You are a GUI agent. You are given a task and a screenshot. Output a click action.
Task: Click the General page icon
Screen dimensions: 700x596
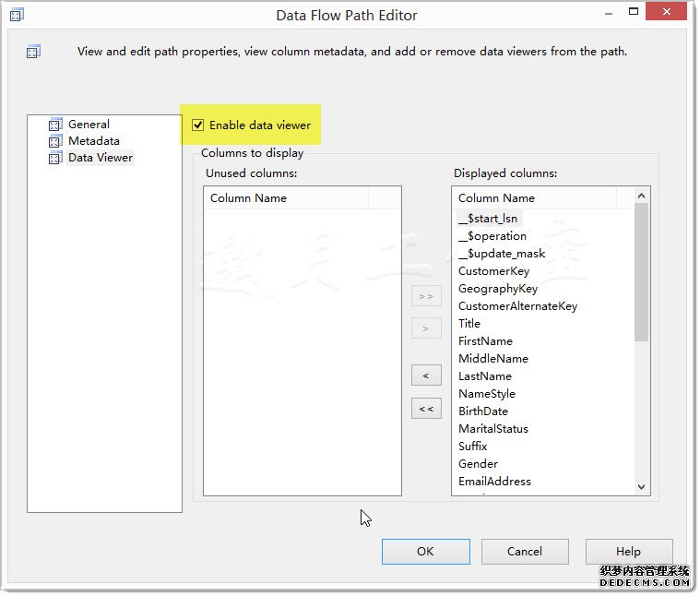coord(54,125)
